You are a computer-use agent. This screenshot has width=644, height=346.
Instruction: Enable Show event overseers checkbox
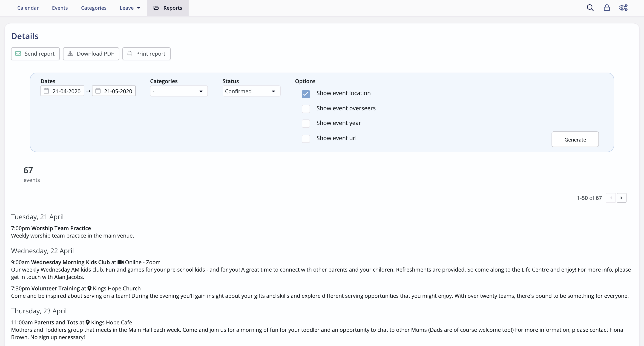[x=306, y=109]
